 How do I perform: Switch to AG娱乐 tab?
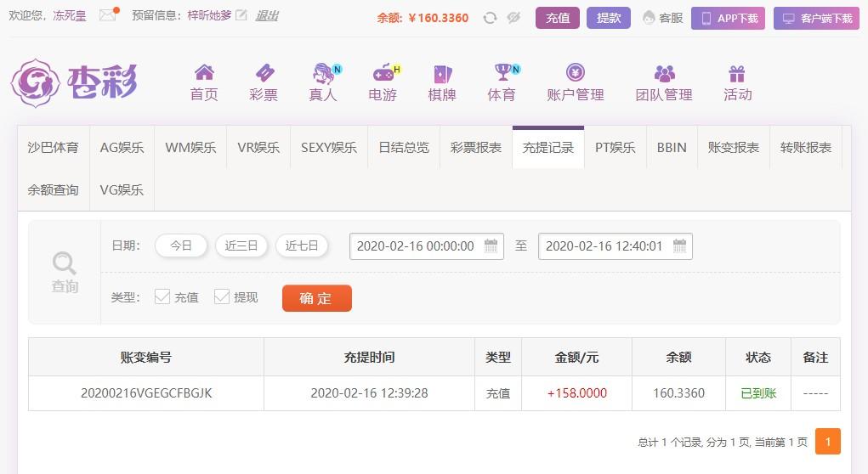pos(122,148)
